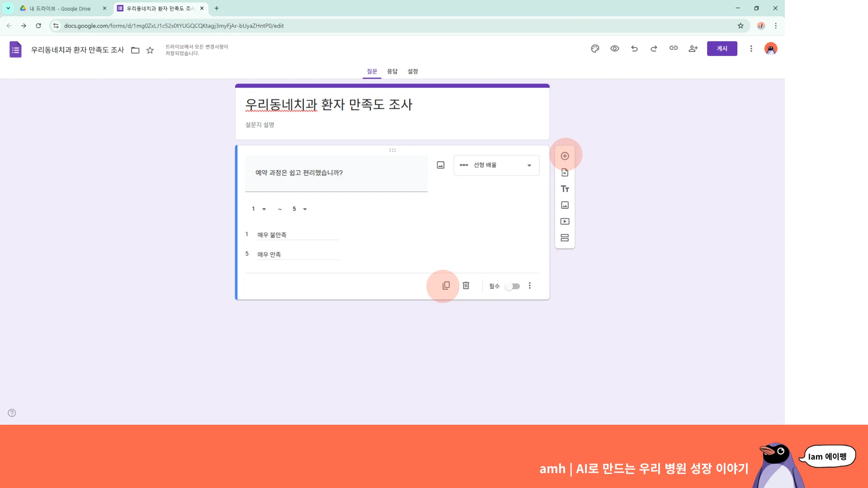Duplicate the question with the copy icon
The width and height of the screenshot is (868, 488).
pyautogui.click(x=446, y=286)
